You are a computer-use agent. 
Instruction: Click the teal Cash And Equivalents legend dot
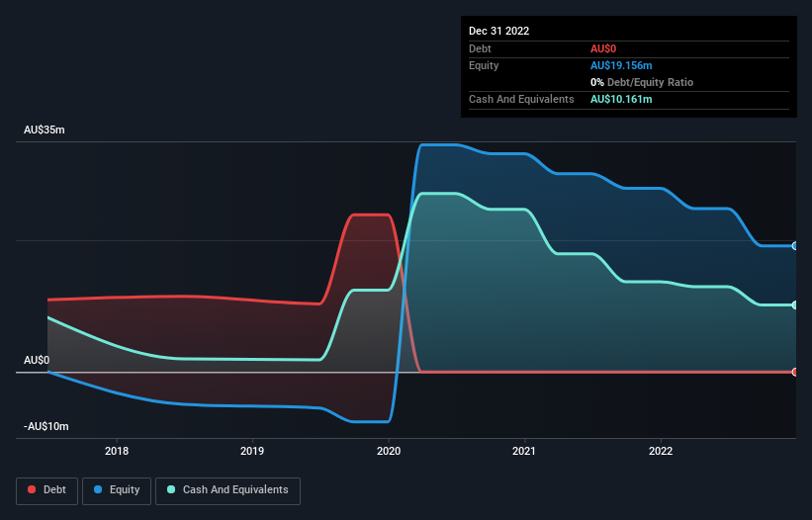click(171, 489)
